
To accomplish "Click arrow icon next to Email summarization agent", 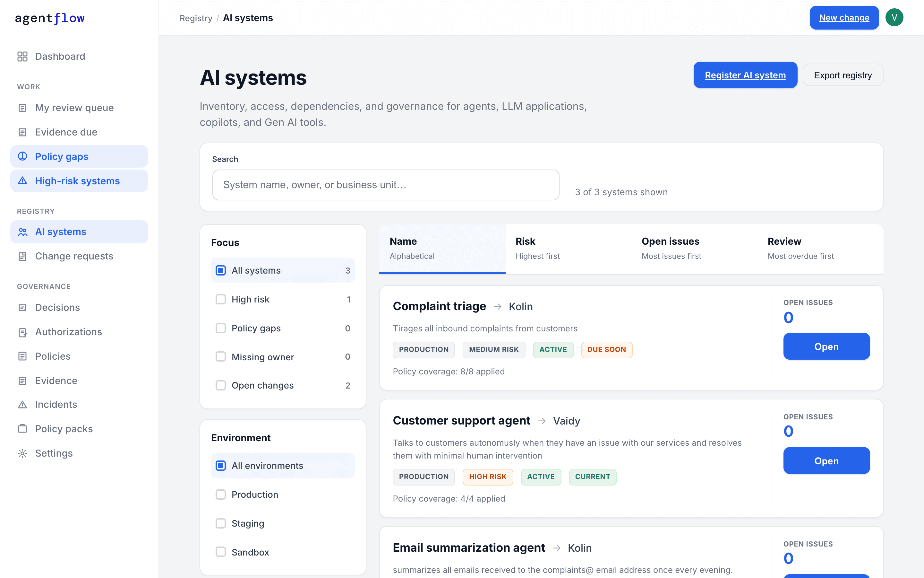I will point(557,548).
